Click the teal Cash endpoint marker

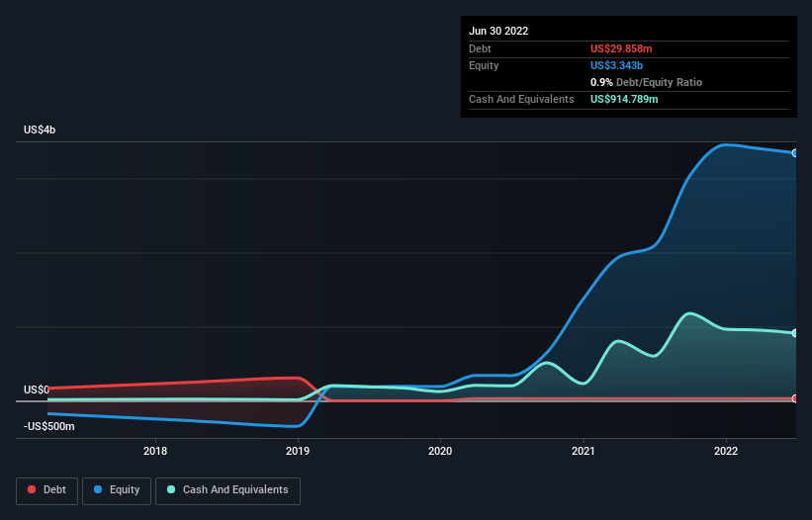click(x=795, y=333)
